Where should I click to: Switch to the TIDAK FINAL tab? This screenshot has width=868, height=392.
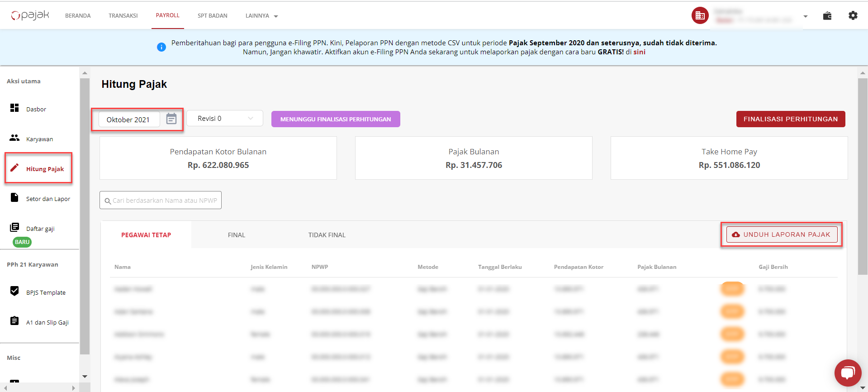point(327,235)
